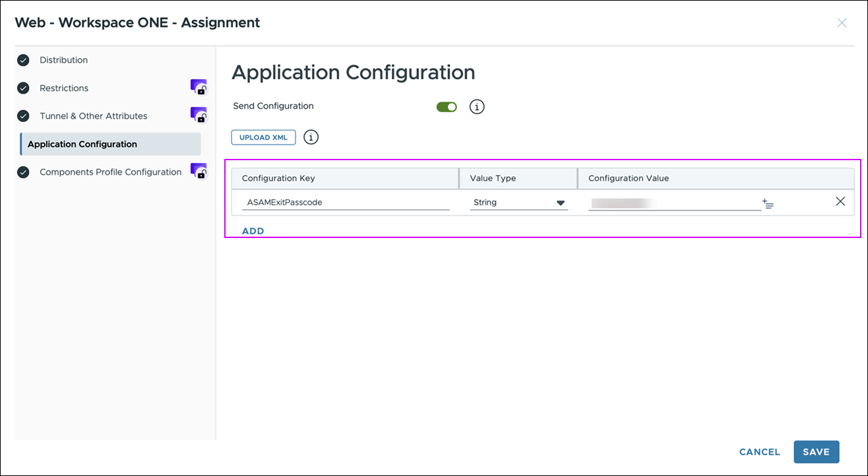Click the lock badge beside Restrictions

coord(199,88)
